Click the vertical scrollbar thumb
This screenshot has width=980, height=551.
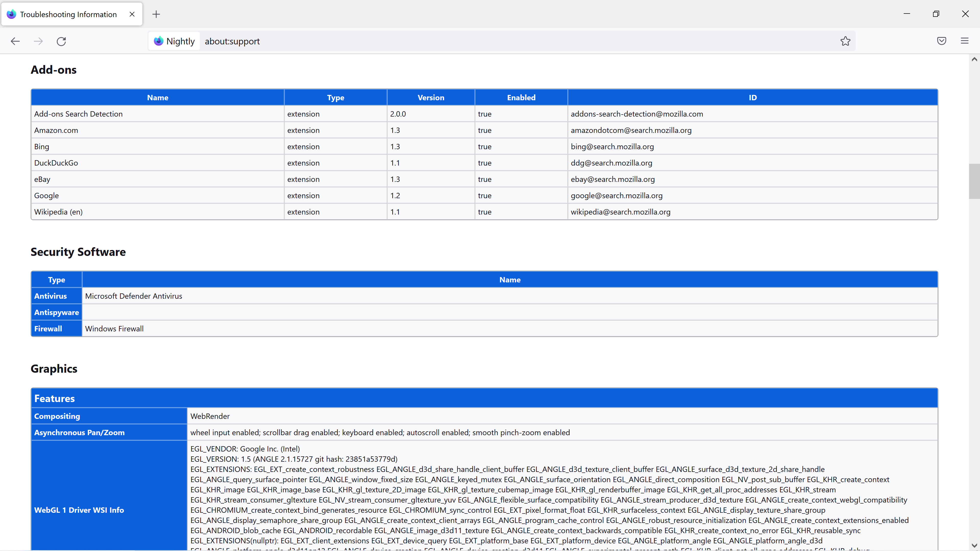[x=974, y=181]
